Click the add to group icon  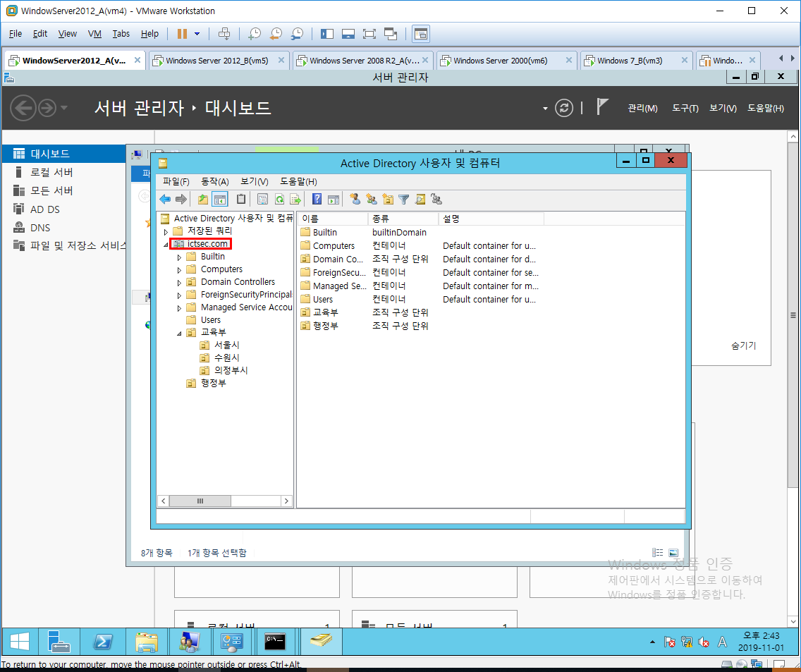[x=436, y=200]
